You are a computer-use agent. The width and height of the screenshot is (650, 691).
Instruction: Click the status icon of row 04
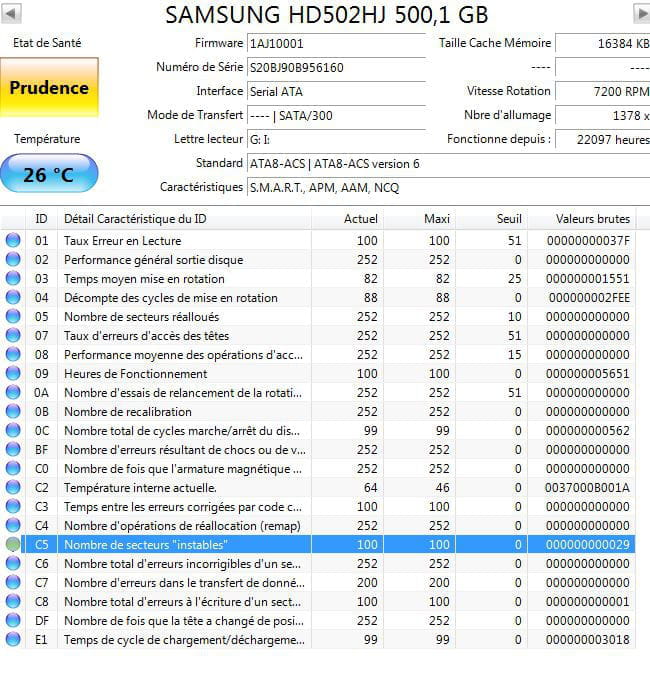pyautogui.click(x=13, y=297)
